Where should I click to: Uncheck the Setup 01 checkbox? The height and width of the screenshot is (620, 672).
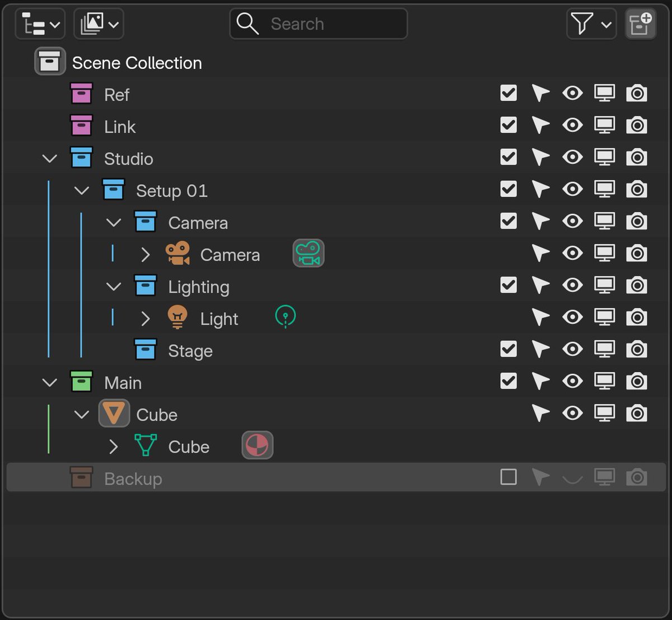click(508, 189)
